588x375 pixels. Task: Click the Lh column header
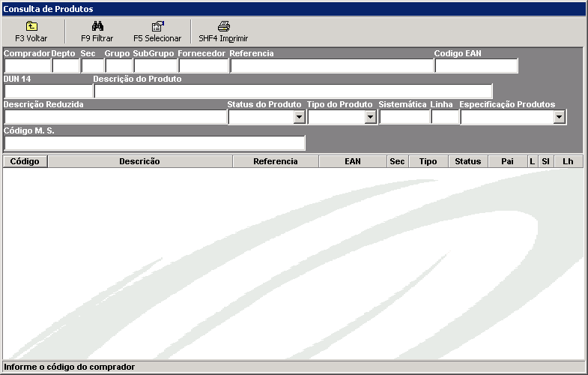click(x=569, y=161)
